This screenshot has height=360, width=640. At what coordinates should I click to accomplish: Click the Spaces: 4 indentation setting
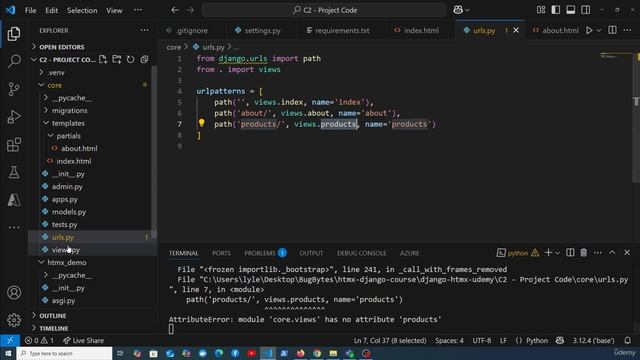[449, 340]
